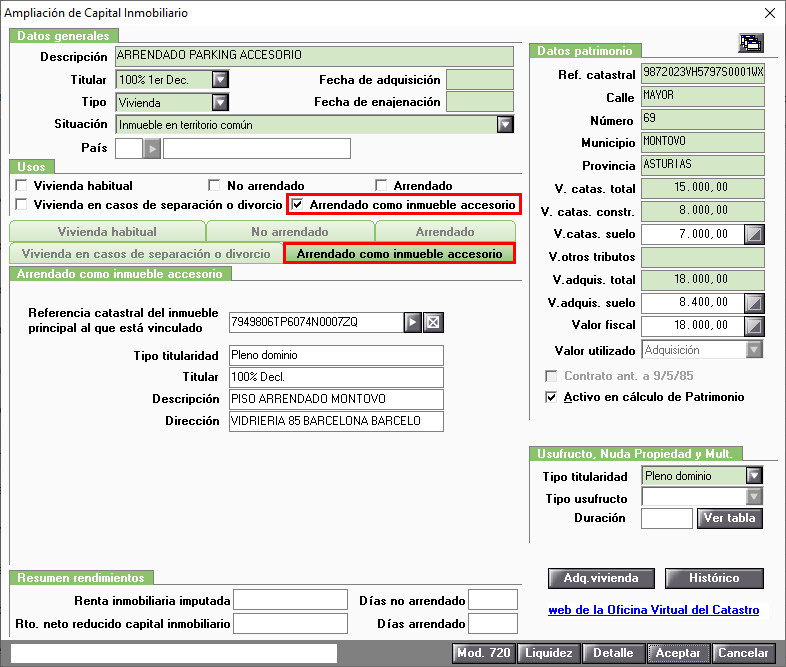The image size is (786, 667).
Task: Click the arrow button next to País field
Action: click(x=152, y=149)
